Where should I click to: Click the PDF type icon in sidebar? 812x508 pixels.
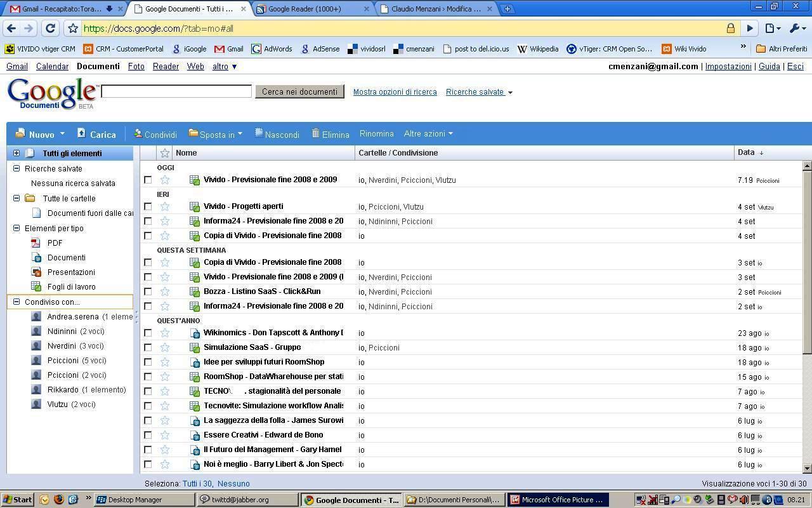tap(36, 243)
